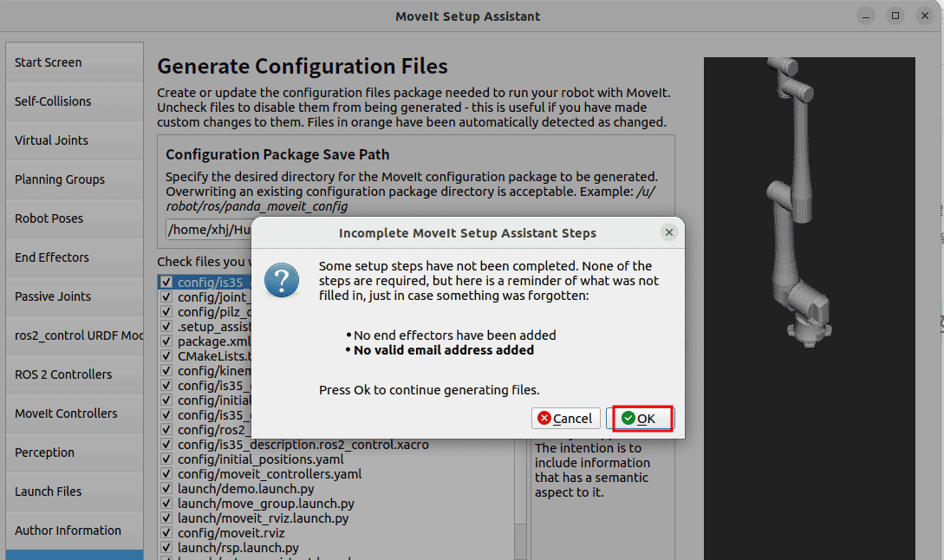The image size is (944, 560).
Task: Click the file list scrollbar
Action: [x=521, y=500]
